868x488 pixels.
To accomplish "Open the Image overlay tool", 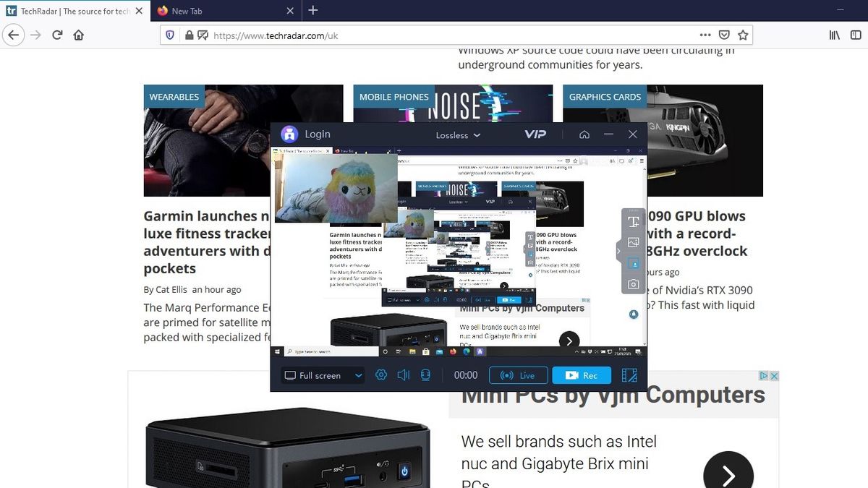I will point(633,242).
